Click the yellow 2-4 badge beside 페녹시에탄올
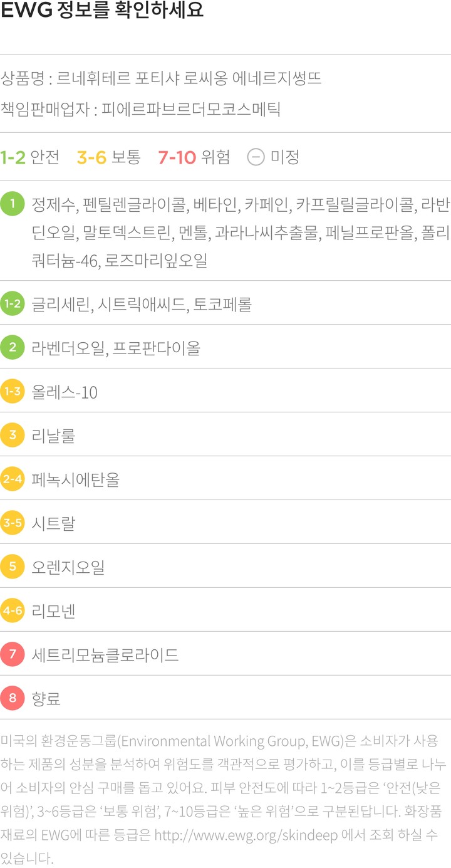This screenshot has height=868, width=451. tap(13, 479)
